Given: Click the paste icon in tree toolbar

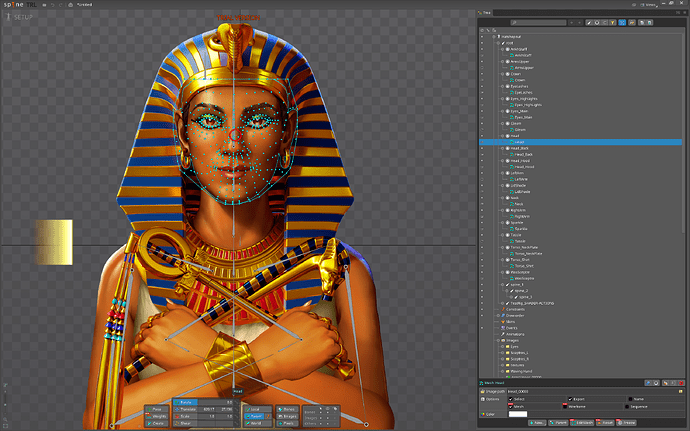Looking at the screenshot, I should click(650, 22).
